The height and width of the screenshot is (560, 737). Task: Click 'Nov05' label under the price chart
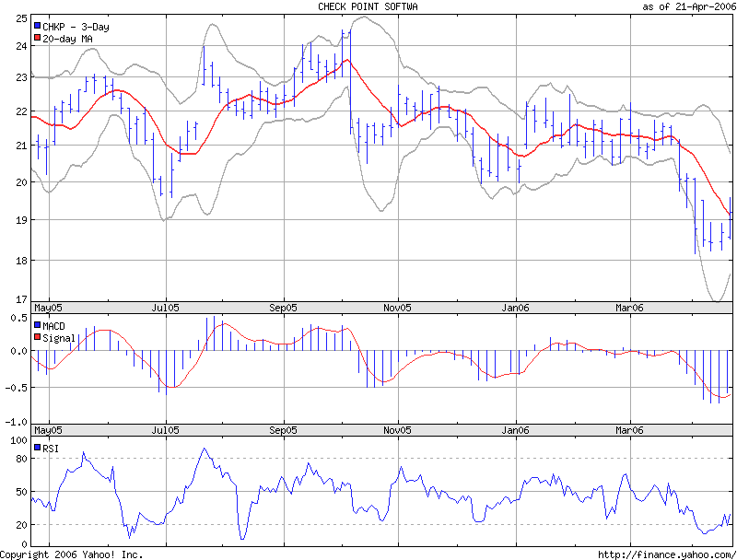tap(397, 308)
